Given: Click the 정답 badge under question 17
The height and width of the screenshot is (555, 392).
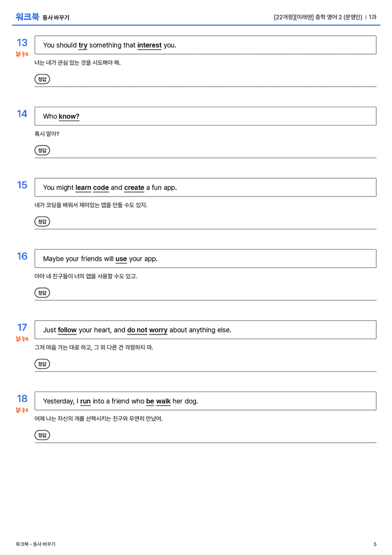Looking at the screenshot, I should click(x=42, y=364).
